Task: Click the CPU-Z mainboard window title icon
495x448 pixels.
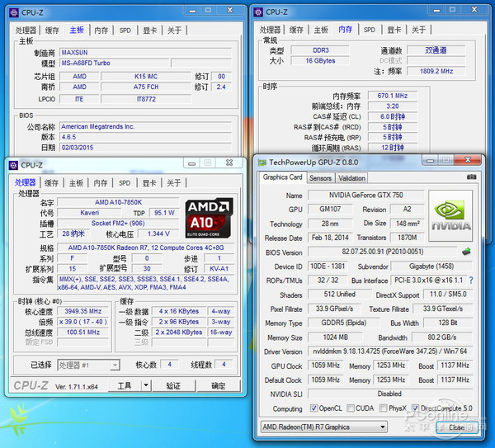Action: click(12, 12)
